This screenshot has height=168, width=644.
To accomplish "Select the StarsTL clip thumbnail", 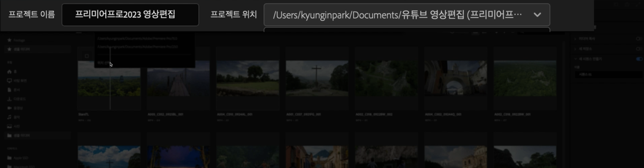I will [109, 78].
